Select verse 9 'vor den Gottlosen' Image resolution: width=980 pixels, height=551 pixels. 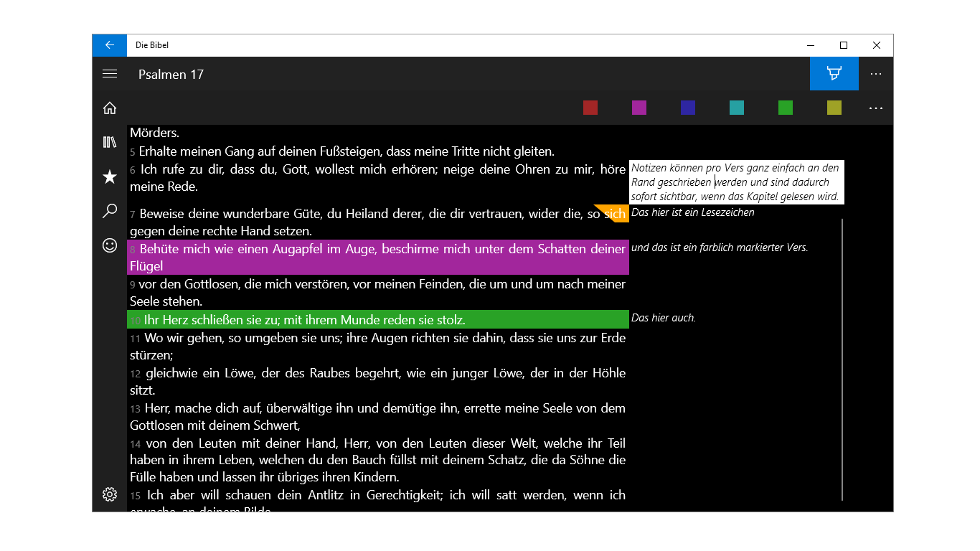(x=378, y=293)
